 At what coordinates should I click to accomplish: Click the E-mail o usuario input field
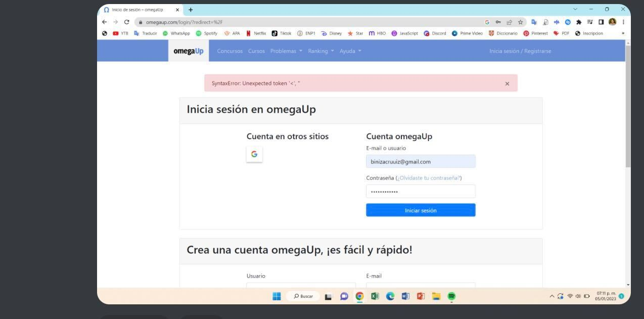(x=421, y=161)
